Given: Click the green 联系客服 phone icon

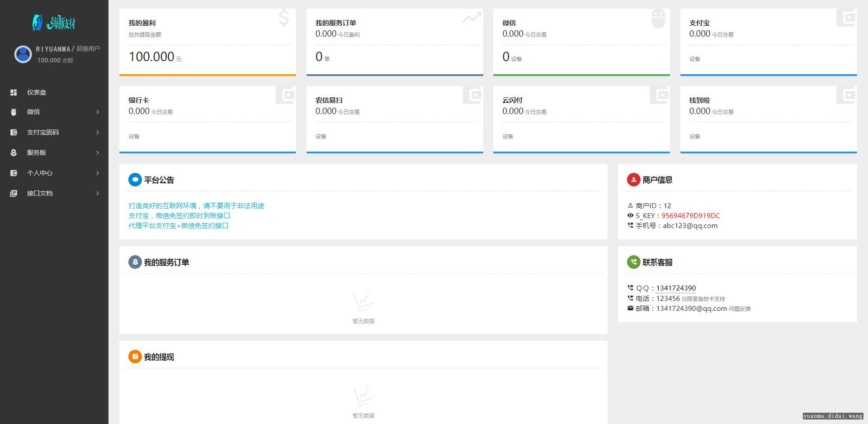Looking at the screenshot, I should (x=633, y=262).
